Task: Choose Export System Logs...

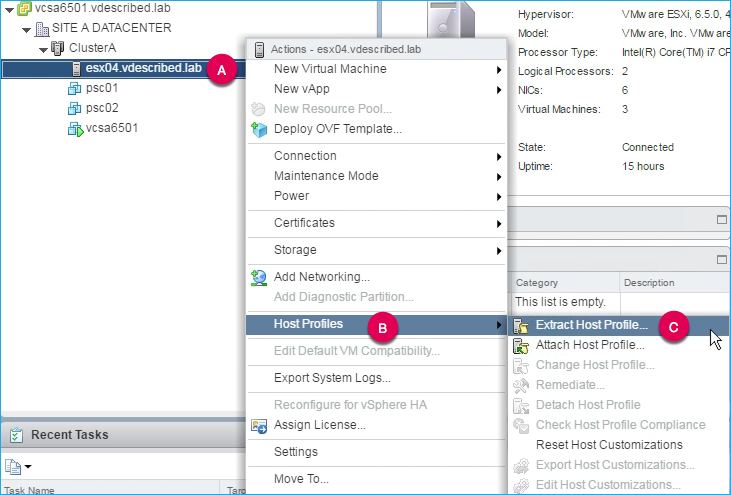Action: (376, 378)
